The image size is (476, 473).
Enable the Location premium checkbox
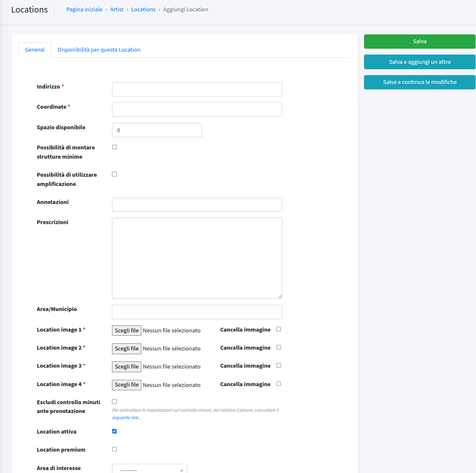point(114,449)
